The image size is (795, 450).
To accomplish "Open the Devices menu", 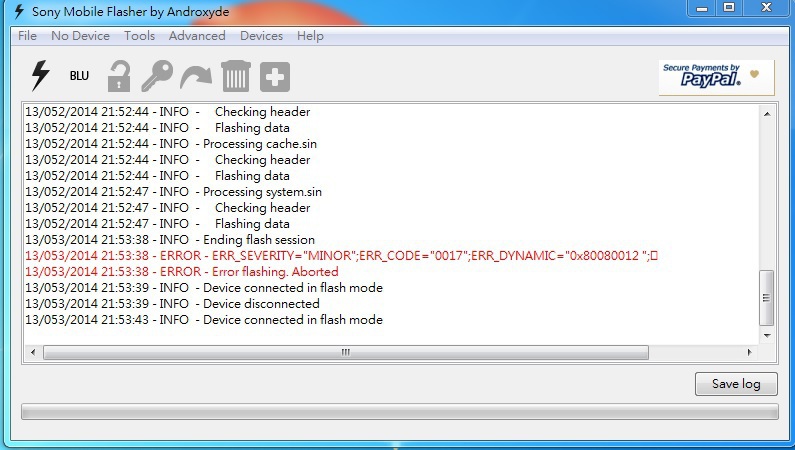I will tap(261, 36).
